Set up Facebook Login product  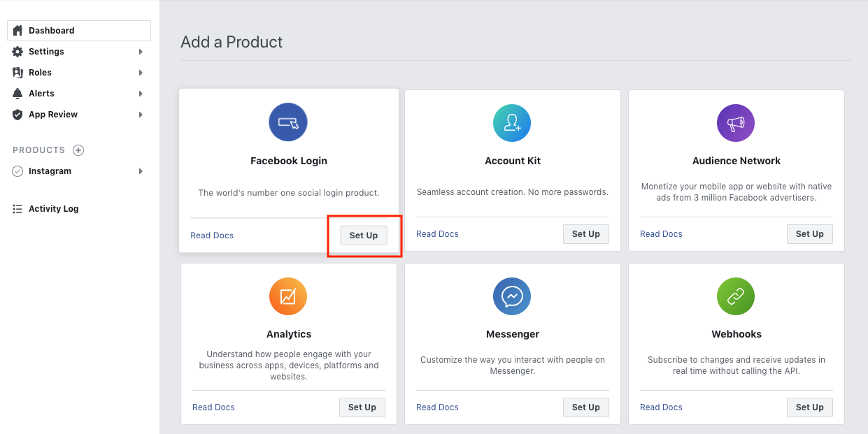pyautogui.click(x=363, y=236)
